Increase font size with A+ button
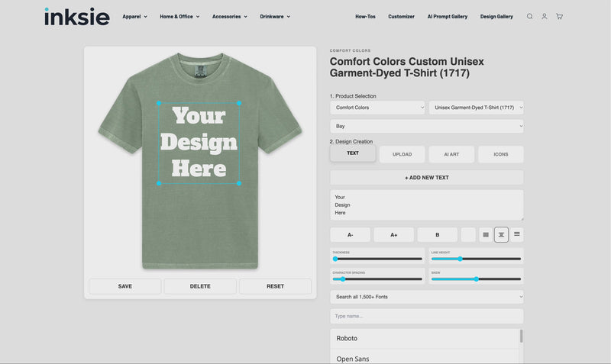This screenshot has height=364, width=611. coord(394,235)
